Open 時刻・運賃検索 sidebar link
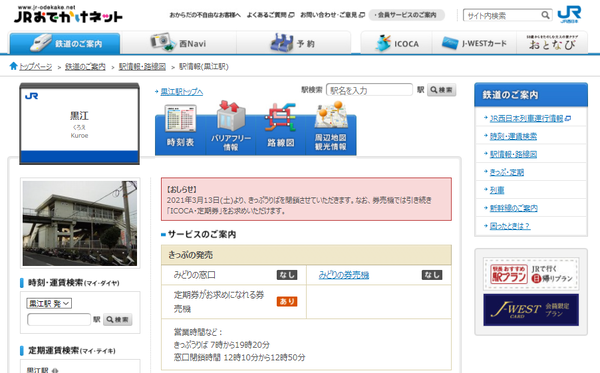Image resolution: width=600 pixels, height=373 pixels. pyautogui.click(x=513, y=136)
